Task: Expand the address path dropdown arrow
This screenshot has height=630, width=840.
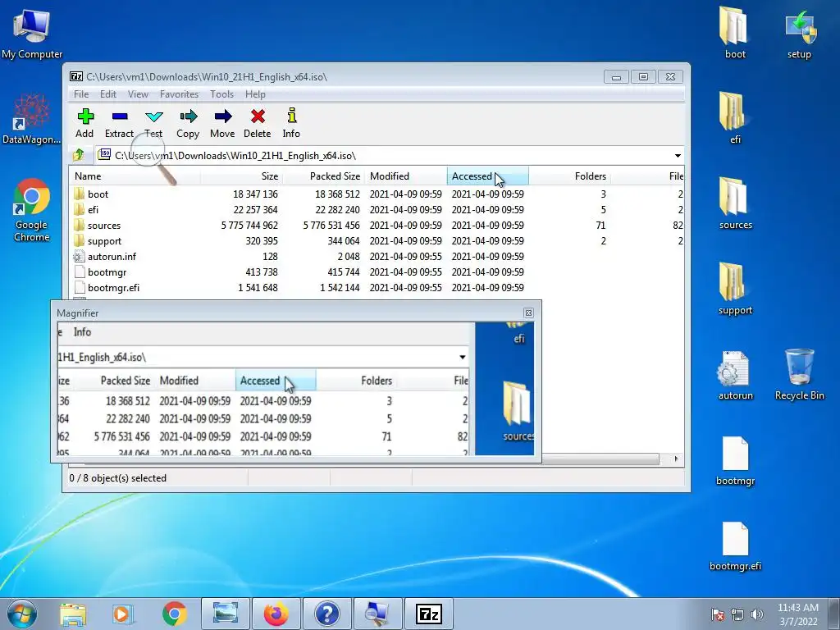Action: tap(678, 156)
